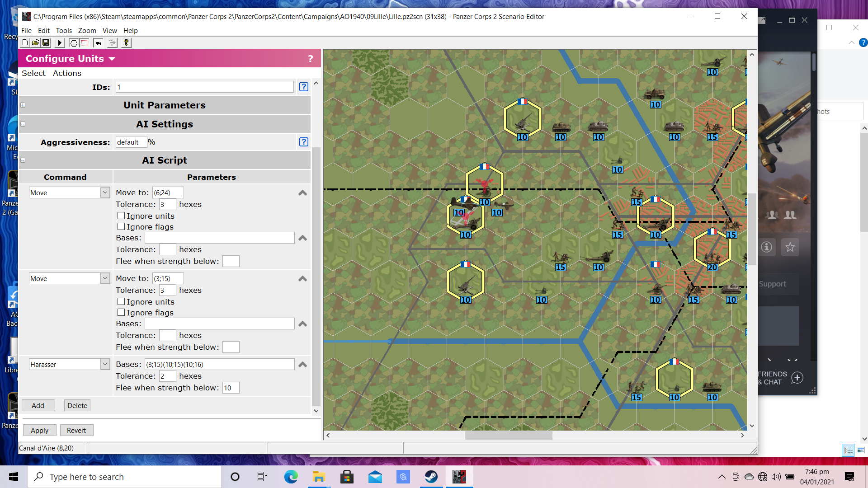Toggle Ignore units for Move to (3;15)
The image size is (868, 488).
click(121, 302)
